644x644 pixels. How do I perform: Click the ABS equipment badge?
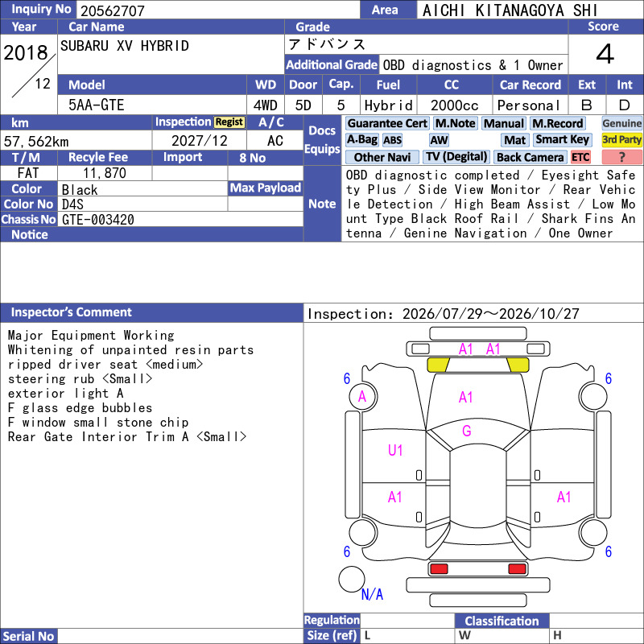pyautogui.click(x=392, y=140)
